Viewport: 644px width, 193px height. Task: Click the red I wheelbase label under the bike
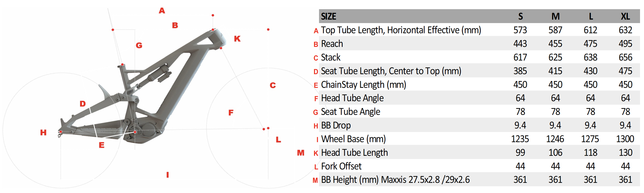point(168,175)
